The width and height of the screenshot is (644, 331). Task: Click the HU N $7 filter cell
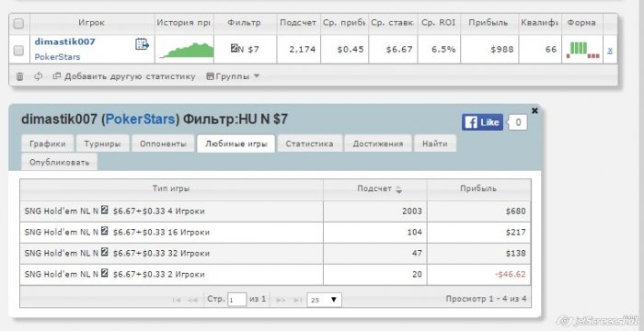click(x=245, y=50)
